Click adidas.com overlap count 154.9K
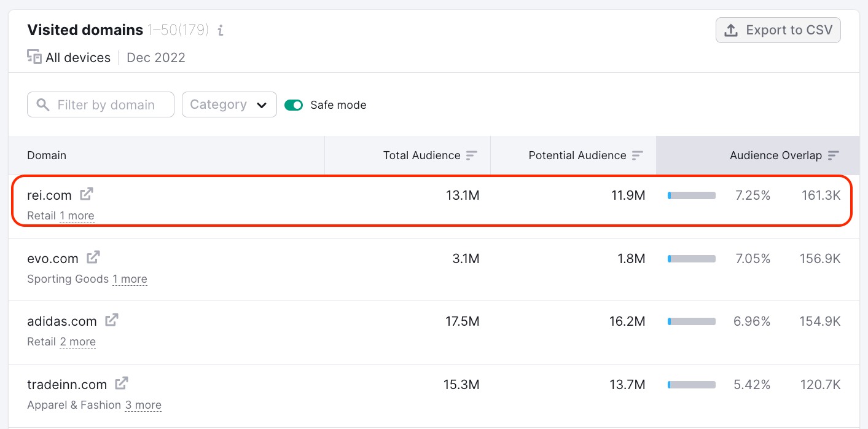This screenshot has width=868, height=429. (820, 321)
